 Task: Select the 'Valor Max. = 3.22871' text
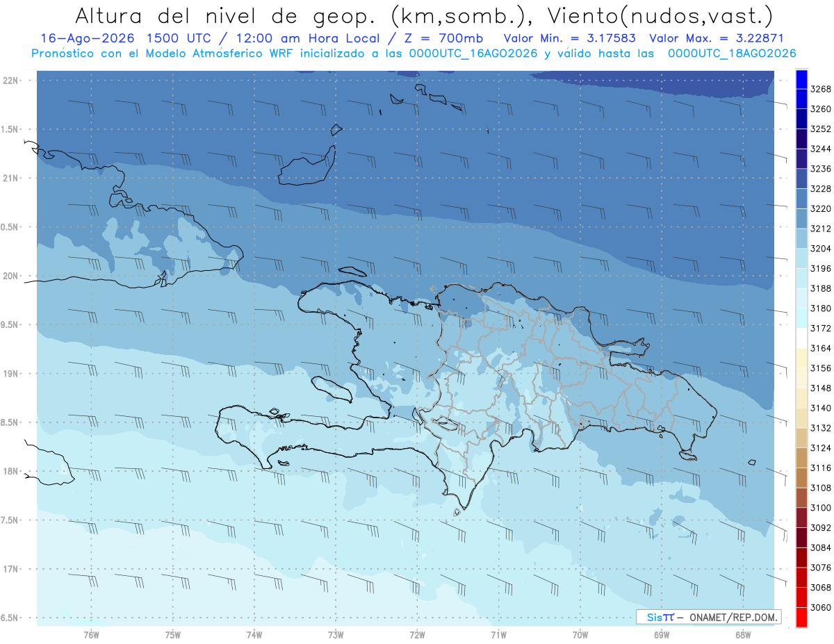(716, 39)
